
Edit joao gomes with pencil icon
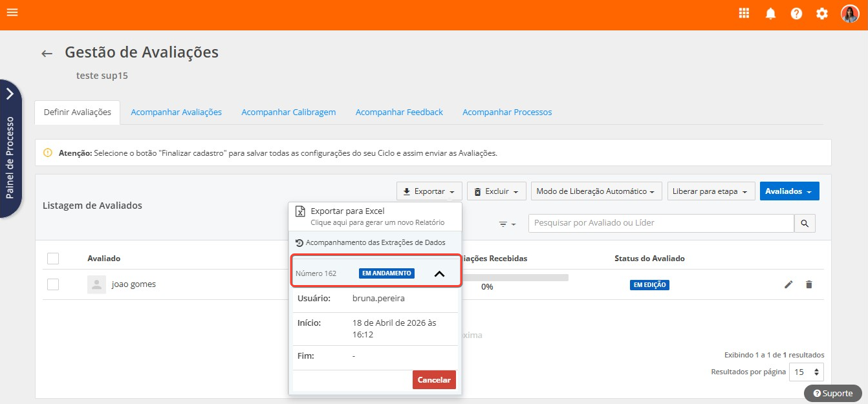click(788, 284)
